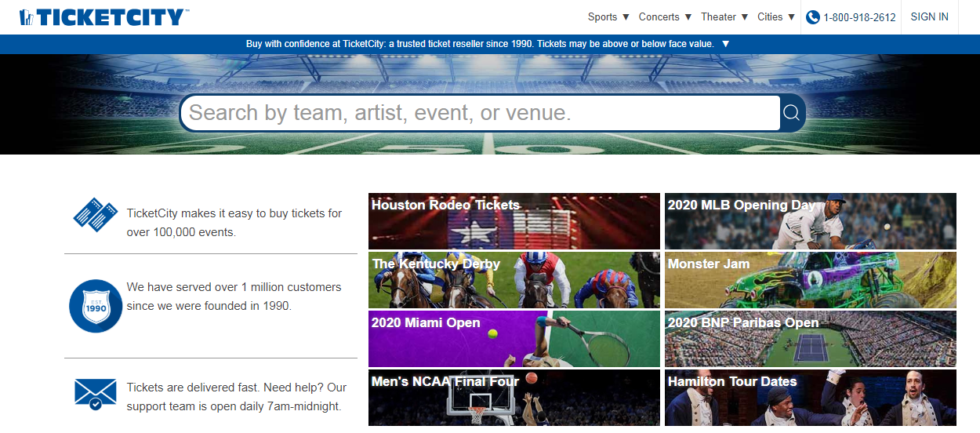Open the Men's NCAA Final Four tile

tap(514, 398)
